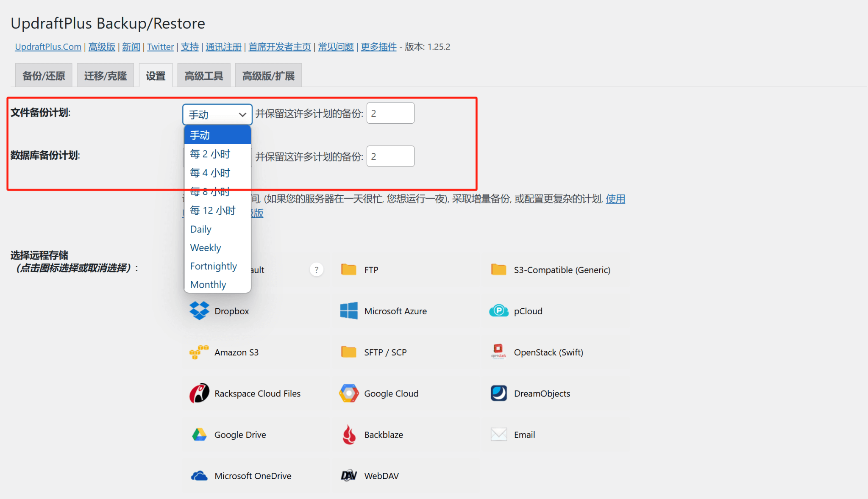Select the Backblaze label
868x499 pixels.
384,435
